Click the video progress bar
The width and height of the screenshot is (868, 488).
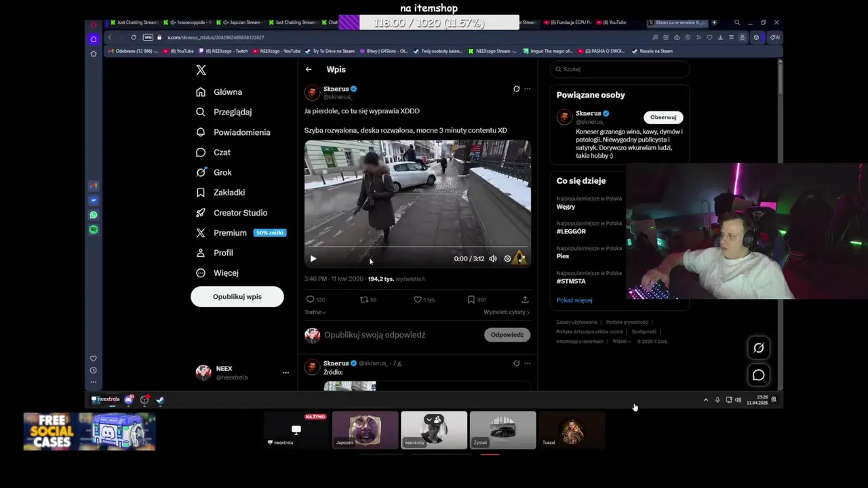[417, 248]
